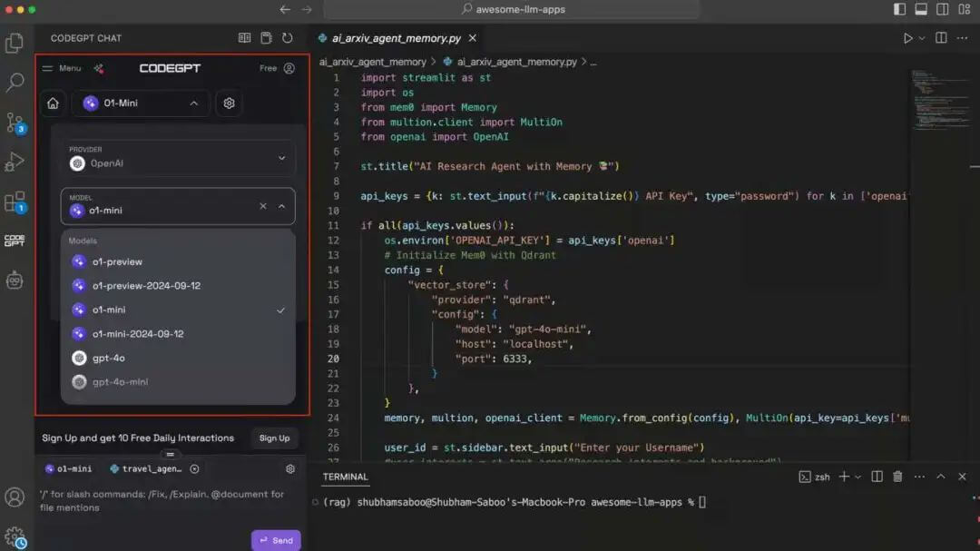Click the notepad icon in CodeGPT Chat header
The height and width of the screenshot is (551, 980).
click(266, 38)
